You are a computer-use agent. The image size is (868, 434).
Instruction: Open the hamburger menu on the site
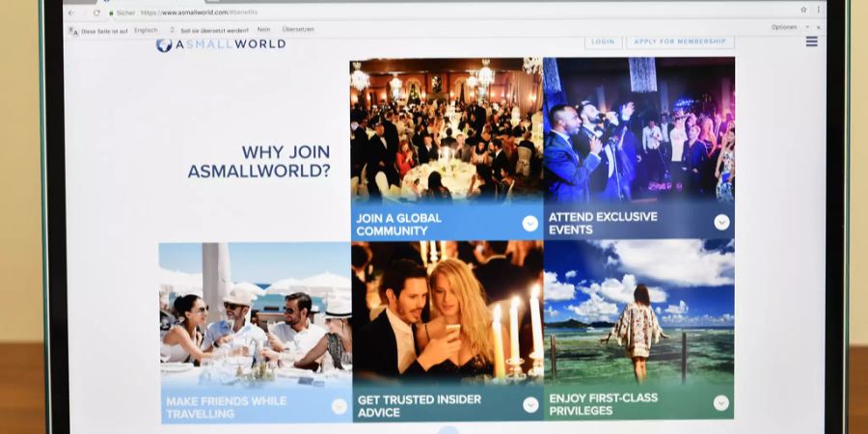811,41
